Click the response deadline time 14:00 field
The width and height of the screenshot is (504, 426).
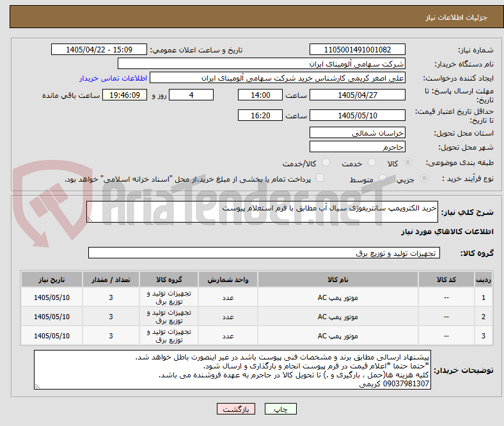click(260, 95)
